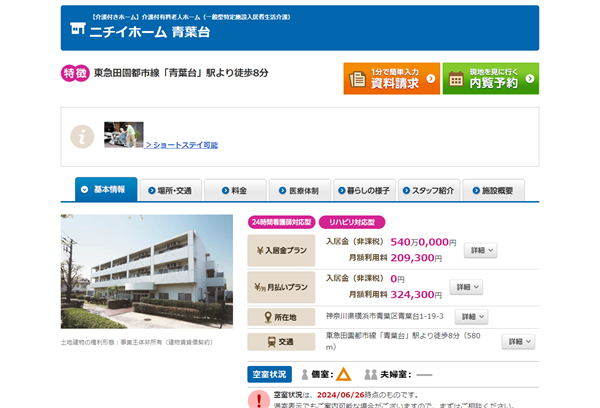Click the short-stay thumbnail photo
600x408 pixels.
click(124, 135)
